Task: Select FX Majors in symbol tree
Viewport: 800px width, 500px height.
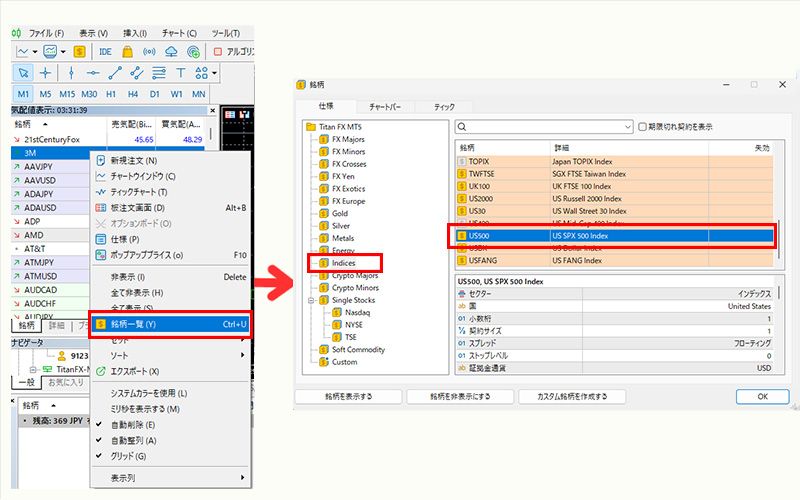Action: pos(348,139)
